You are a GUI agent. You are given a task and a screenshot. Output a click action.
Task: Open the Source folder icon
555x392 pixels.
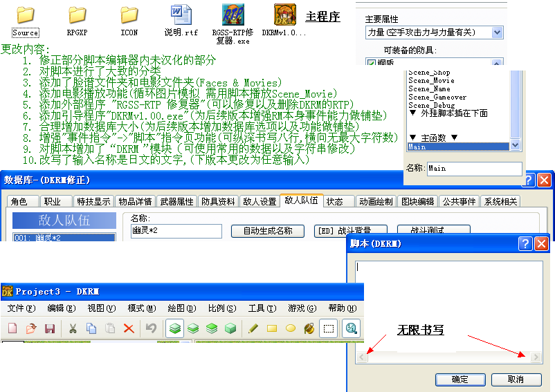(x=26, y=15)
